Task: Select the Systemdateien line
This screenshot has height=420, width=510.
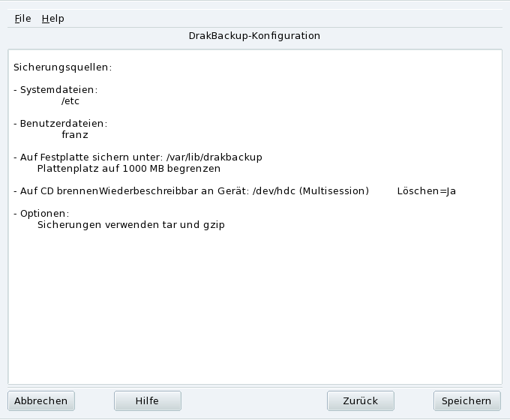Action: pyautogui.click(x=55, y=90)
